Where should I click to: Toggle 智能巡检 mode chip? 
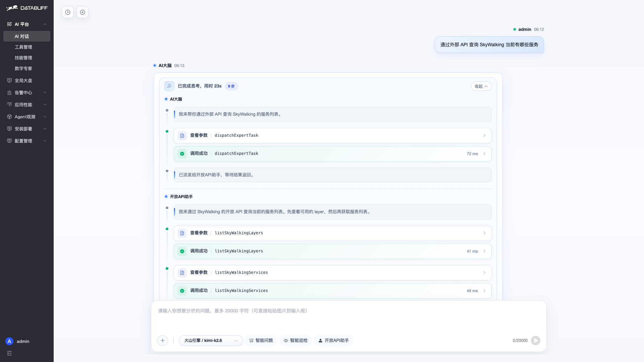296,341
